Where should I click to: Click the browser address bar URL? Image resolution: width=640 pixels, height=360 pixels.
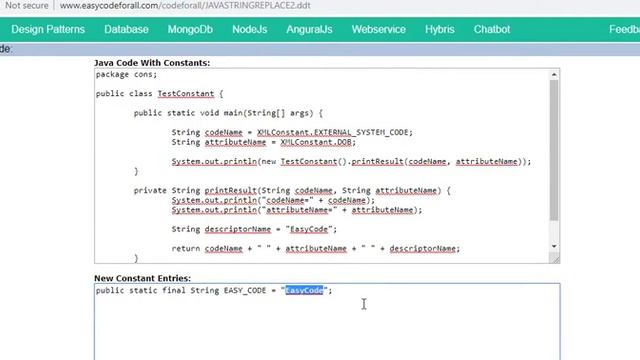click(x=185, y=6)
